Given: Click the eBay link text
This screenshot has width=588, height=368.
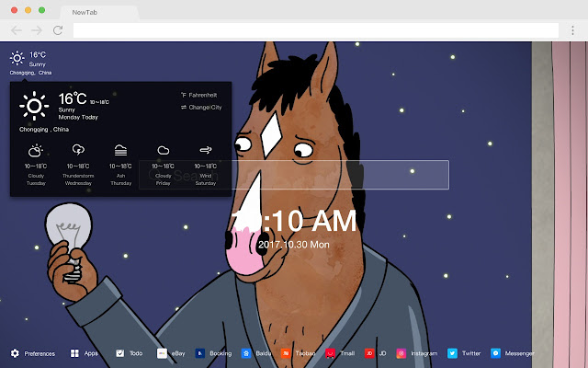Looking at the screenshot, I should (178, 353).
